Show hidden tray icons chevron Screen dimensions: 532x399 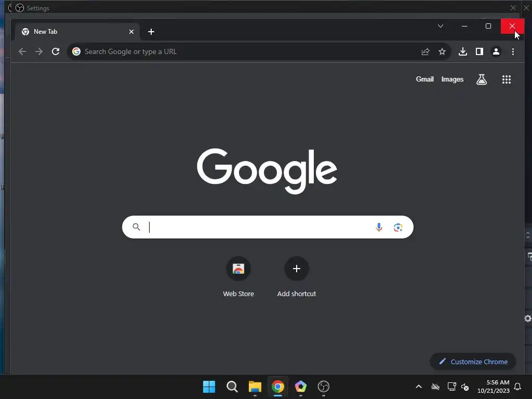(x=419, y=387)
